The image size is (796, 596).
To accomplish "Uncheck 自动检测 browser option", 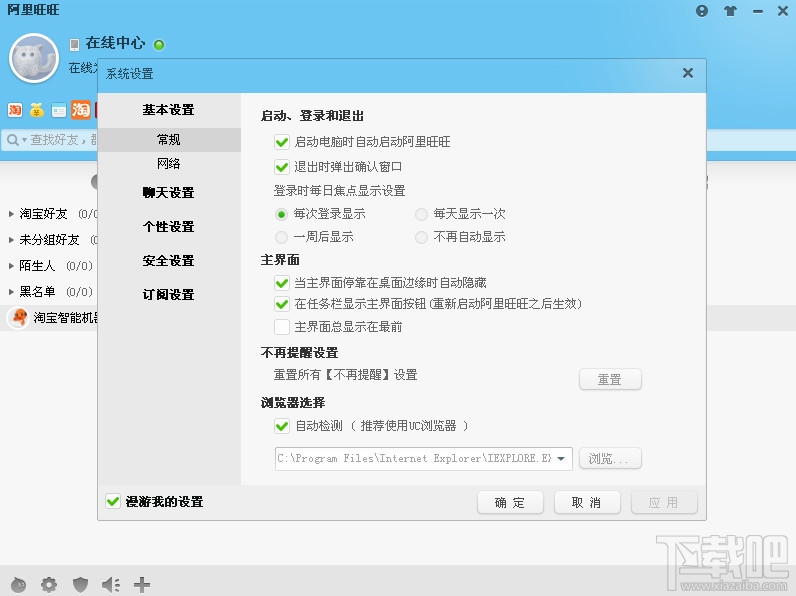I will [x=282, y=426].
